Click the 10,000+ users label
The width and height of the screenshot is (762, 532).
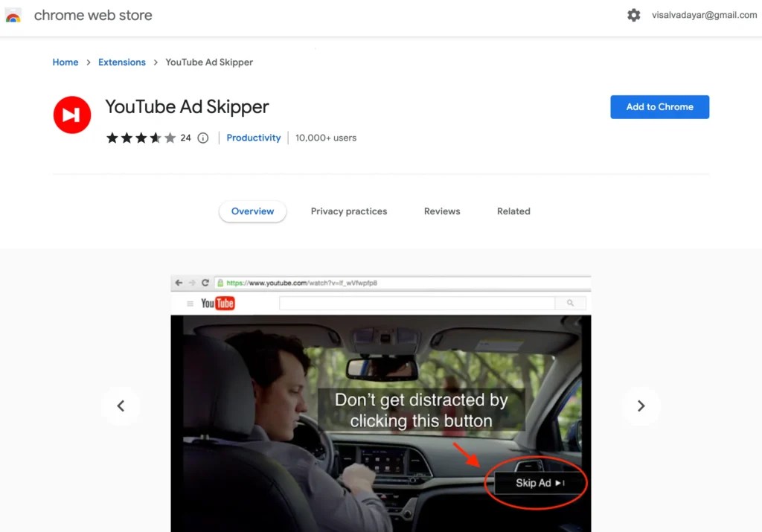click(325, 138)
